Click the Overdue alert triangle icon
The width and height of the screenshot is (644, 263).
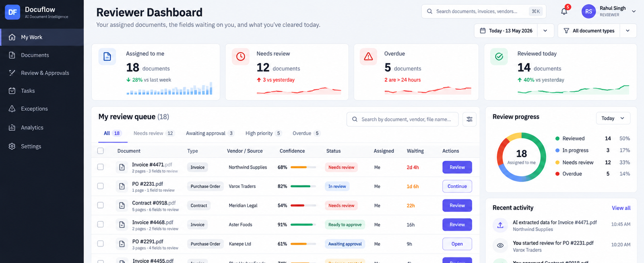click(x=368, y=57)
